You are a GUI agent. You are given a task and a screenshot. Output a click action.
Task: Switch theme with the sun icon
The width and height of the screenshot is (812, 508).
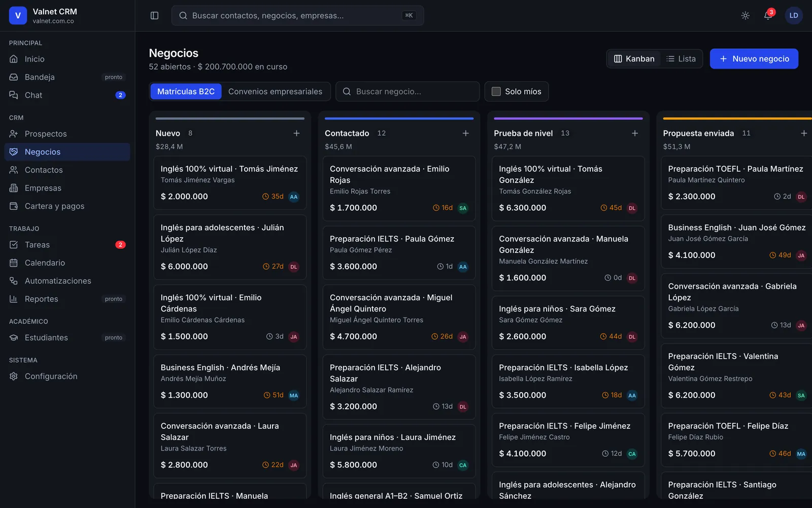pyautogui.click(x=745, y=16)
